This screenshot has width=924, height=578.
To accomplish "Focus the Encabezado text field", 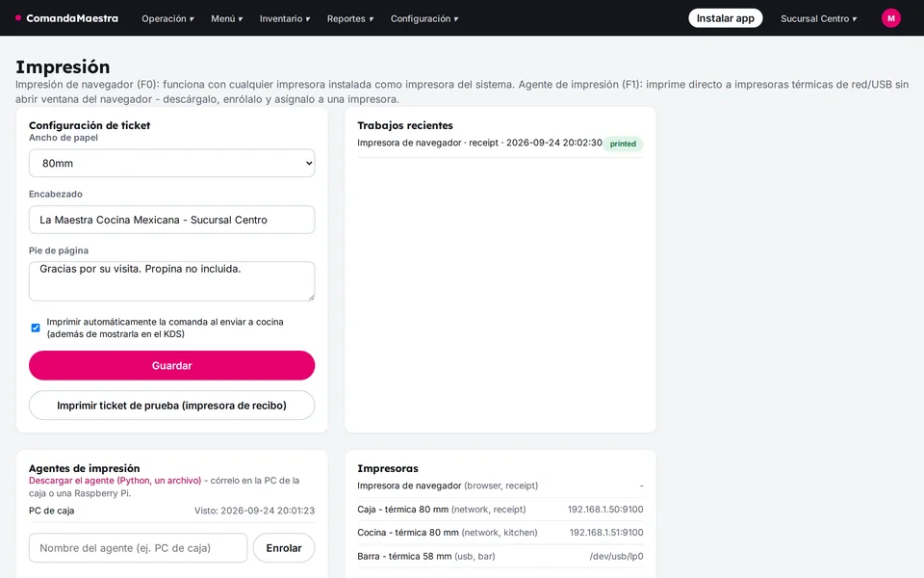I will pos(171,220).
